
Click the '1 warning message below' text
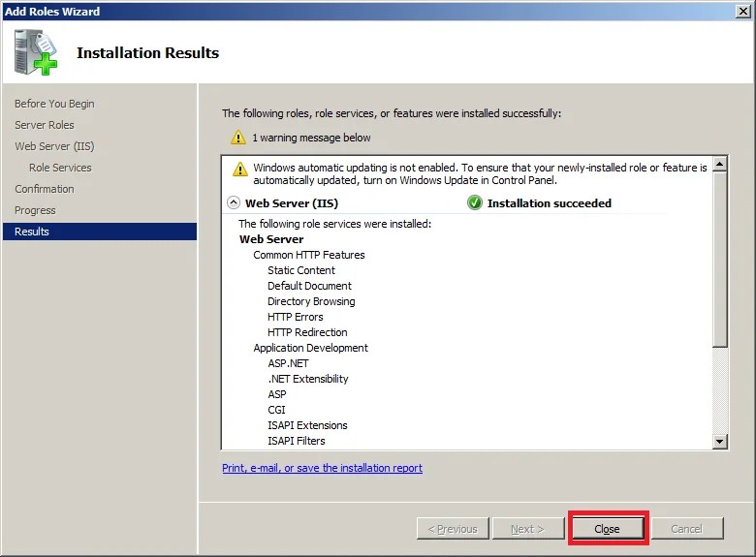pos(311,138)
